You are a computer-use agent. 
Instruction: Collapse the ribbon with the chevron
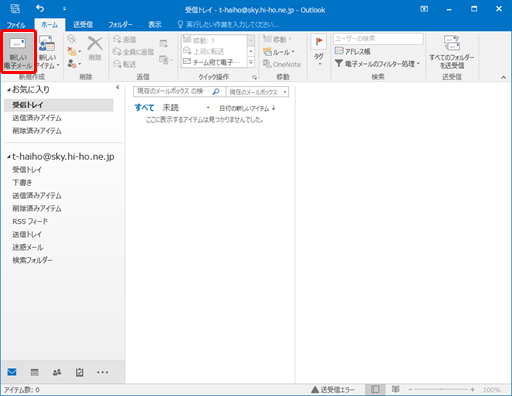pos(503,77)
